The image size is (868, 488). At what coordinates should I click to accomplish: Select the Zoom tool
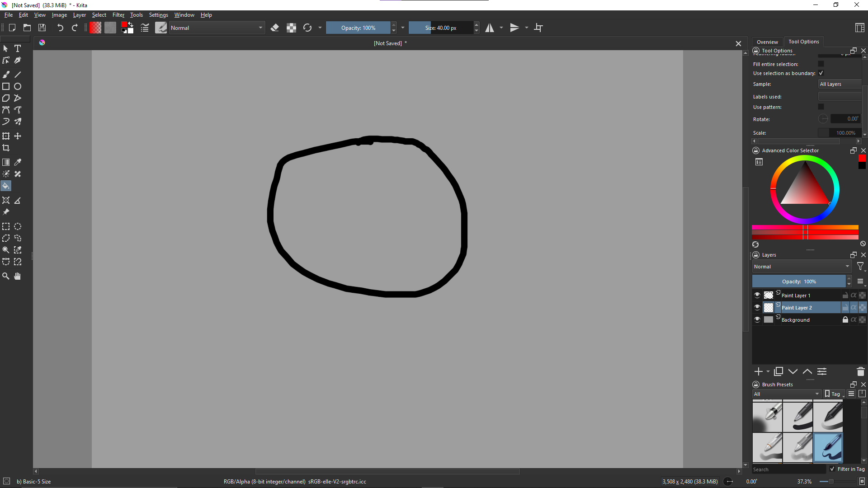click(x=6, y=276)
